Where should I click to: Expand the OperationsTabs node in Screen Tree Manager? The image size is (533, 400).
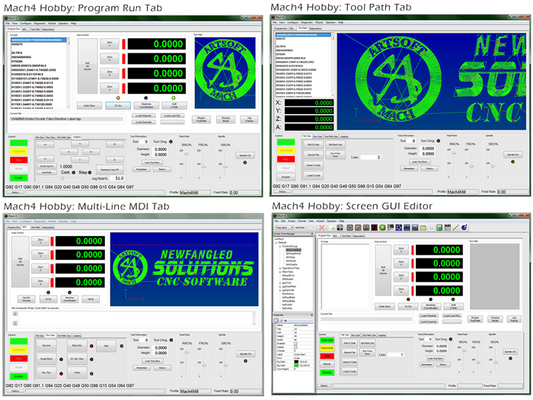pyautogui.click(x=280, y=268)
